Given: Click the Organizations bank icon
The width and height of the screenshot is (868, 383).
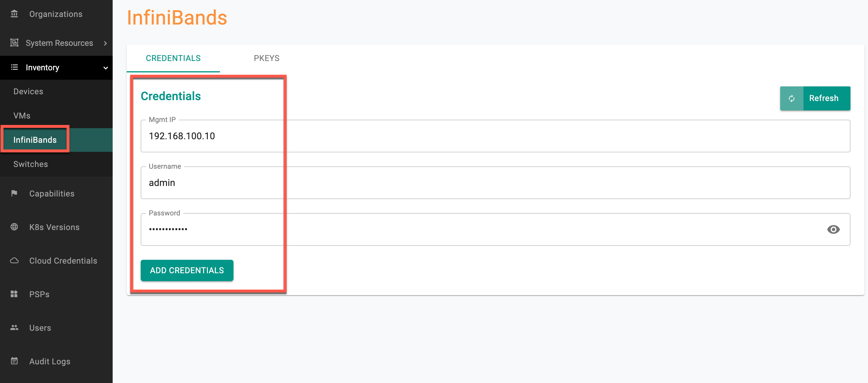Looking at the screenshot, I should pos(14,14).
